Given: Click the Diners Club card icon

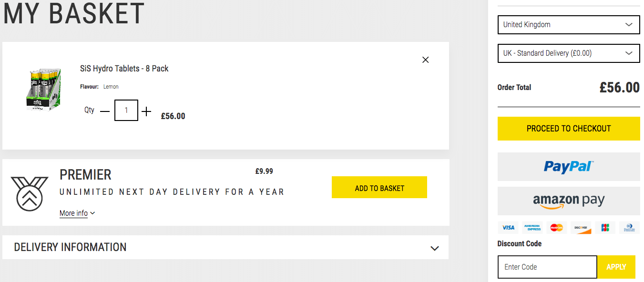Looking at the screenshot, I should coord(630,228).
